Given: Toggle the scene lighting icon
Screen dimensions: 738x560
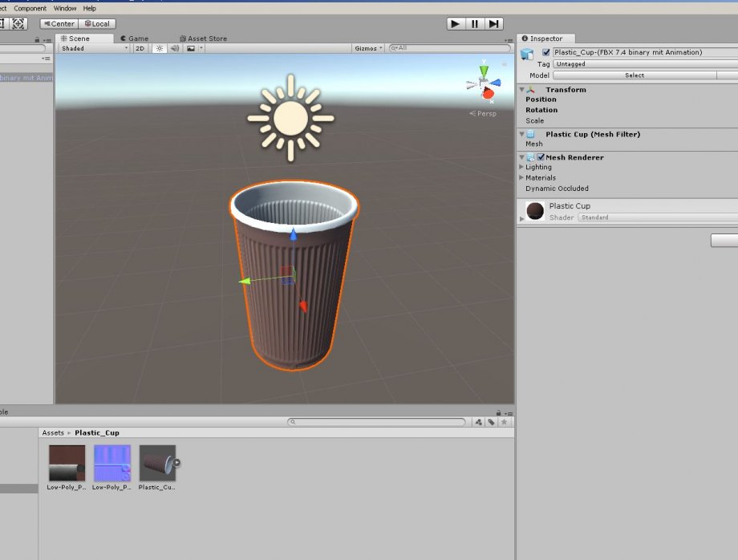Looking at the screenshot, I should click(x=158, y=48).
